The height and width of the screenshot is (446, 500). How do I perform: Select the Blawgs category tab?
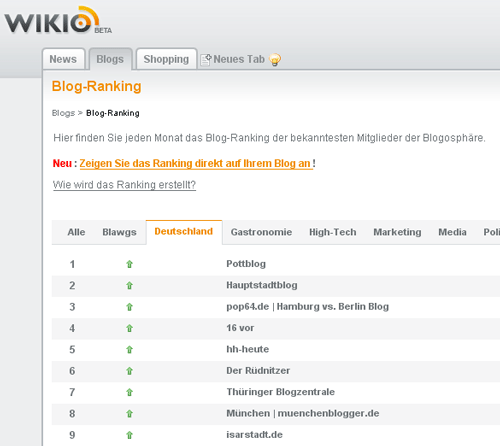coord(119,232)
